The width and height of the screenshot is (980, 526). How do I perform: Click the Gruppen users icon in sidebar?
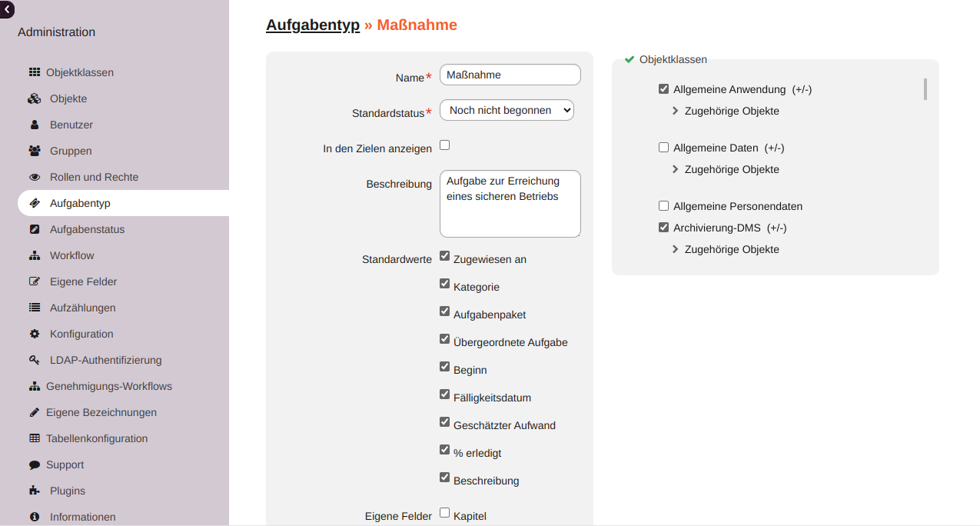(x=34, y=150)
